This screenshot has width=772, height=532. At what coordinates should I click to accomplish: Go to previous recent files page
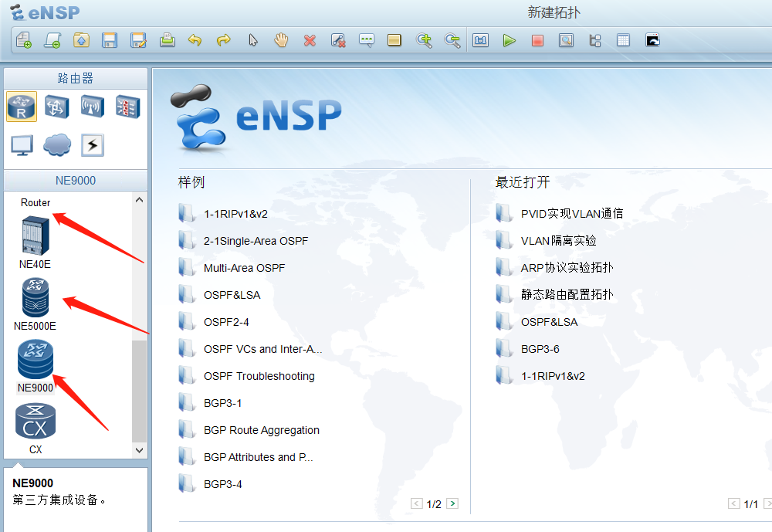pos(733,503)
